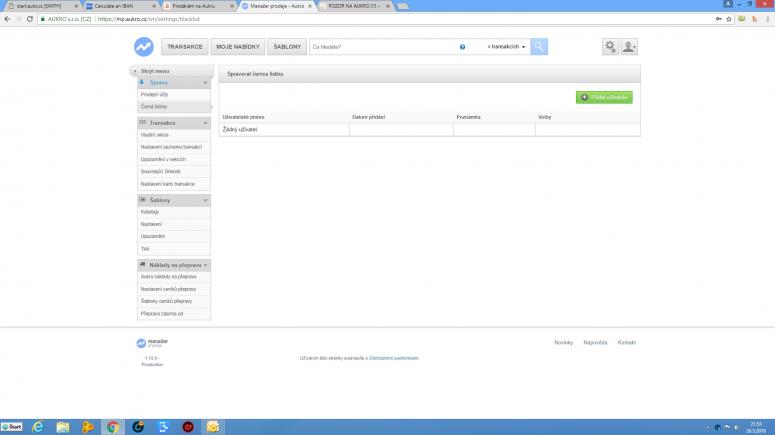Screen dimensions: 775x435
Task: Open the 'v transakcích' search scope dropdown
Action: 506,46
